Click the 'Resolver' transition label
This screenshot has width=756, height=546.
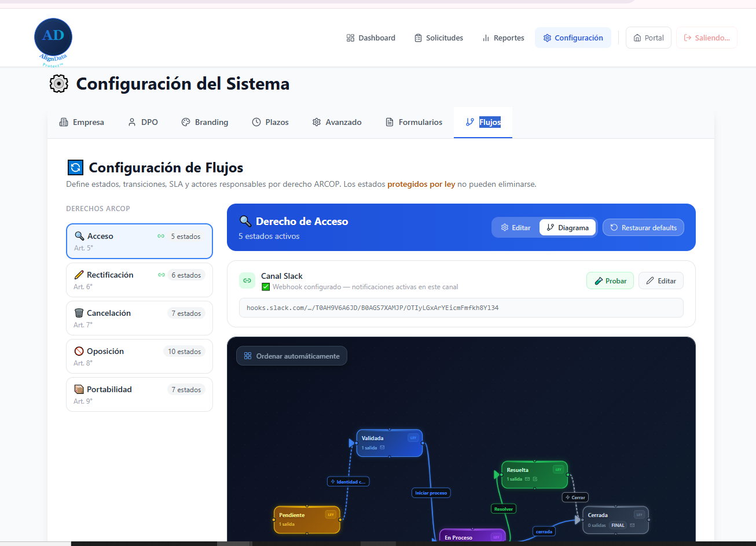(x=504, y=508)
